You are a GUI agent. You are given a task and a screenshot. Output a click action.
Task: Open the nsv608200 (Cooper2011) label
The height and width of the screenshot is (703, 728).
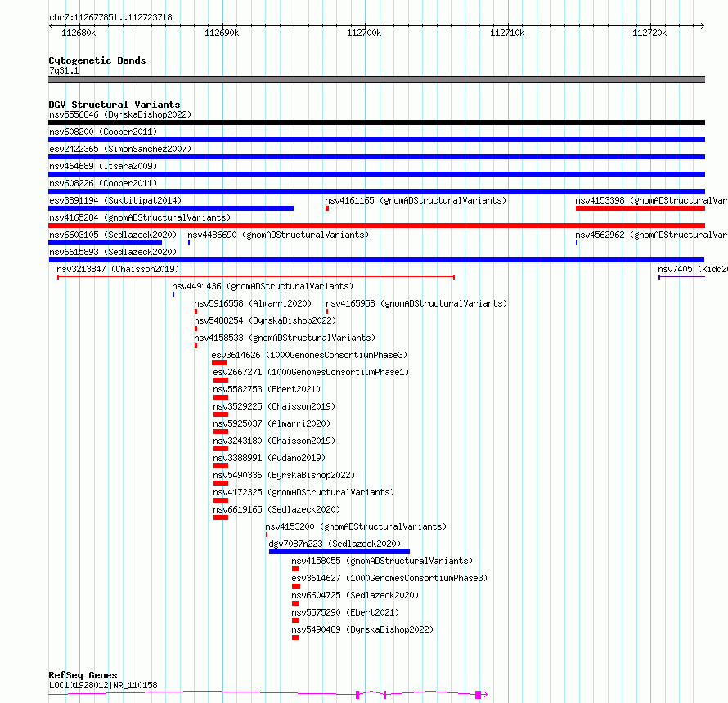click(103, 132)
